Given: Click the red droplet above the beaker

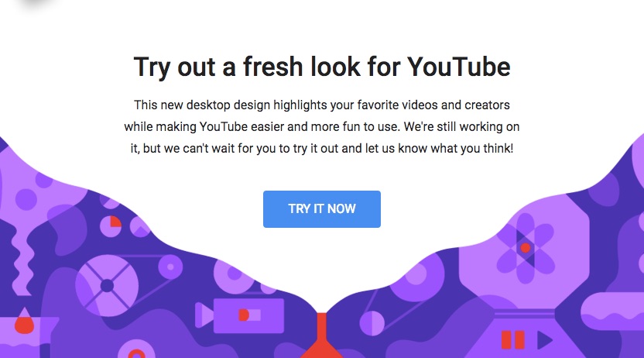Looking at the screenshot, I should [x=24, y=321].
